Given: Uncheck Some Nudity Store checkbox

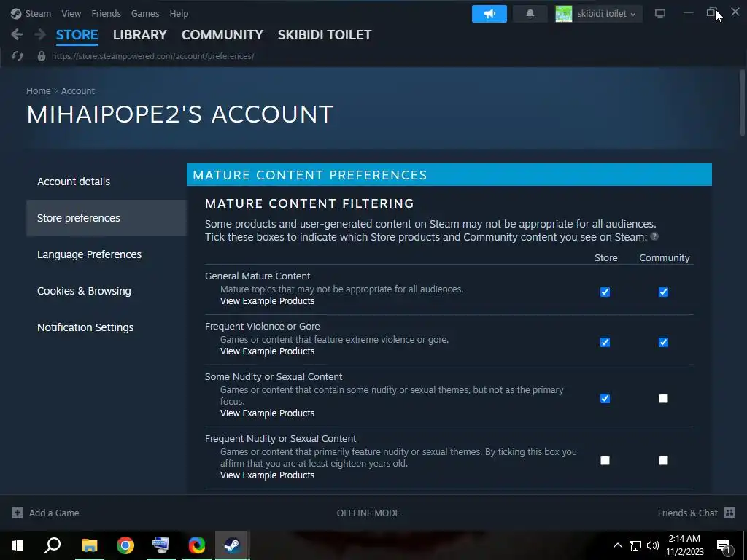Looking at the screenshot, I should click(x=605, y=399).
